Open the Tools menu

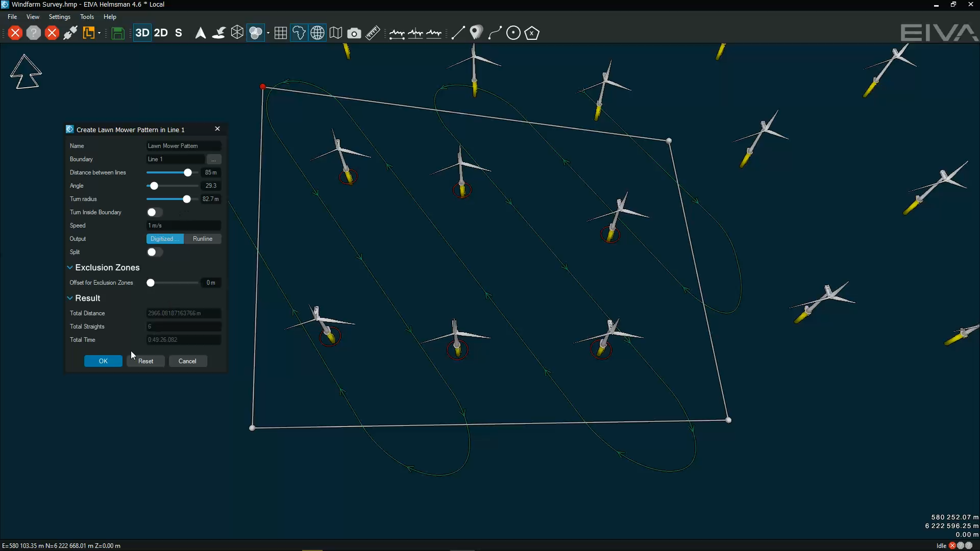[87, 17]
